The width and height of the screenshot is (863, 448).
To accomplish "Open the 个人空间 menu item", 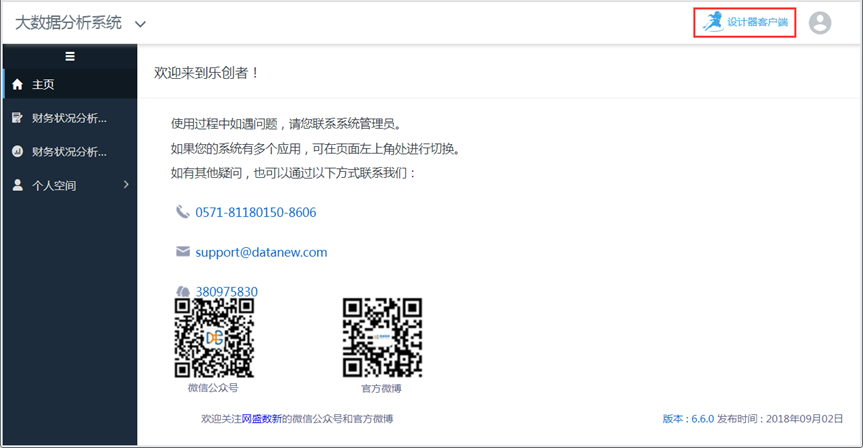I will 70,185.
